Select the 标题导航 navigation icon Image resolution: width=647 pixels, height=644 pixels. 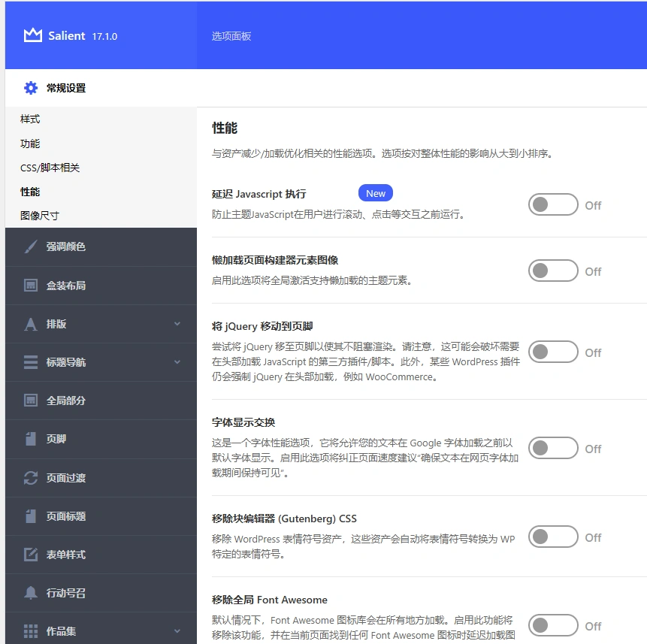pos(29,361)
